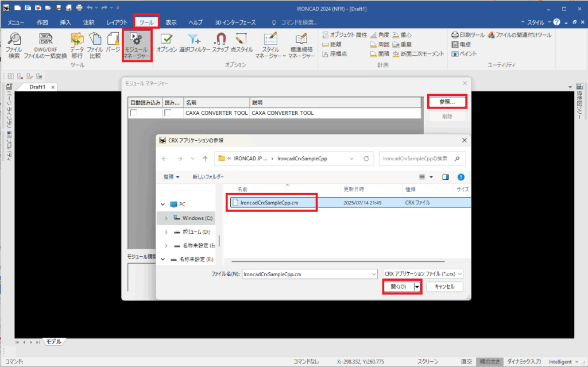The height and width of the screenshot is (367, 588).
Task: Switch to the 表示 ribbon tab
Action: coord(171,22)
